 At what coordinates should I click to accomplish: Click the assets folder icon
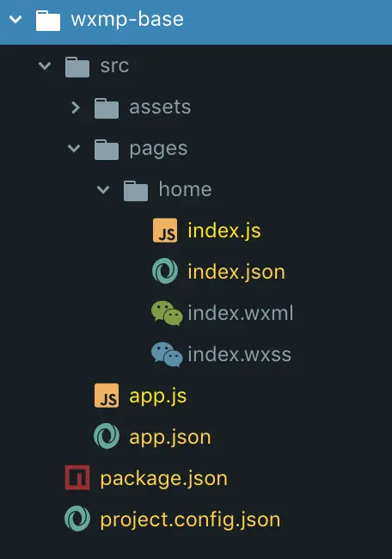click(107, 108)
